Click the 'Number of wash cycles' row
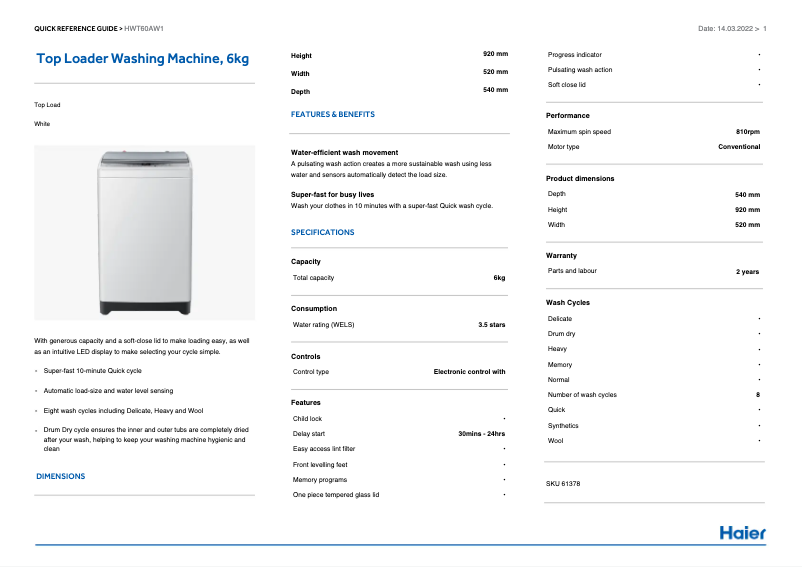Viewport: 802px width, 567px height. (582, 395)
